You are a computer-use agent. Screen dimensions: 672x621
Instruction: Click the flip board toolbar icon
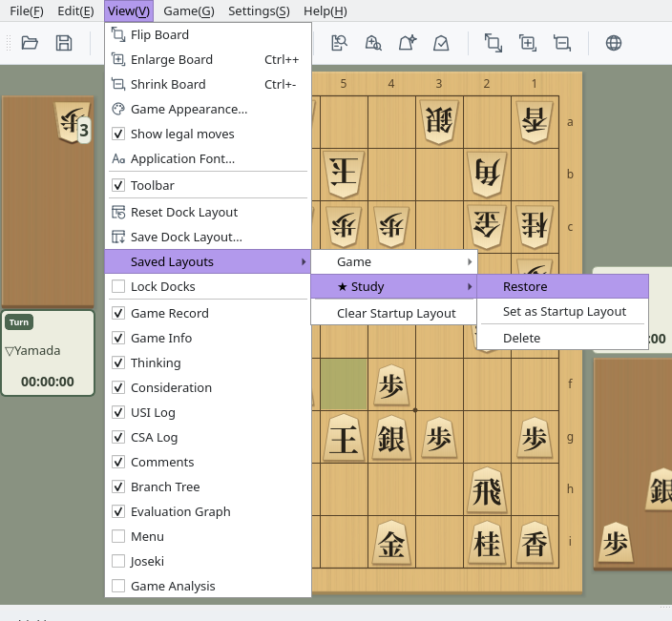point(493,43)
